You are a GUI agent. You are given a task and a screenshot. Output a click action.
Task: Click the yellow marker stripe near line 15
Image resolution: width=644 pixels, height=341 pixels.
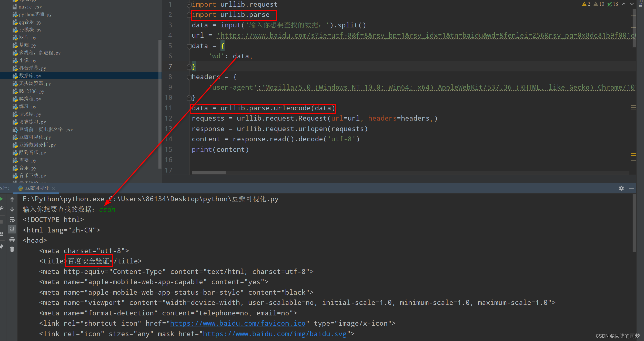click(633, 154)
